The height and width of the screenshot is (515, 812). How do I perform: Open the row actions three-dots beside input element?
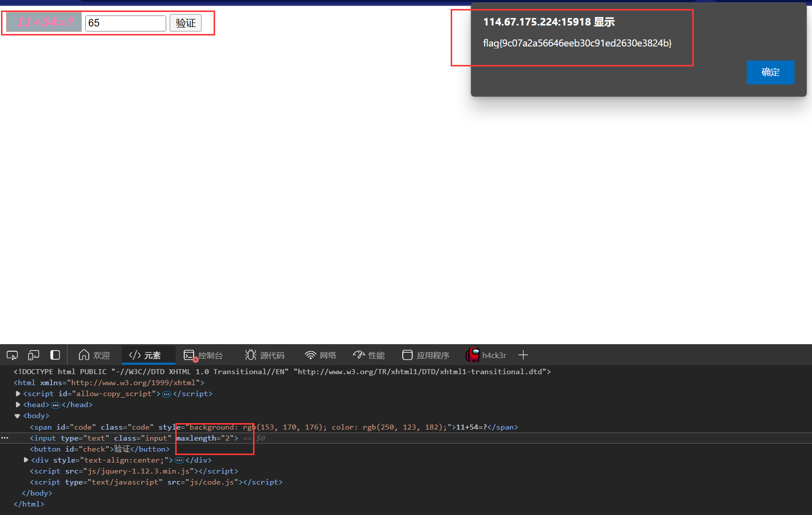point(5,438)
